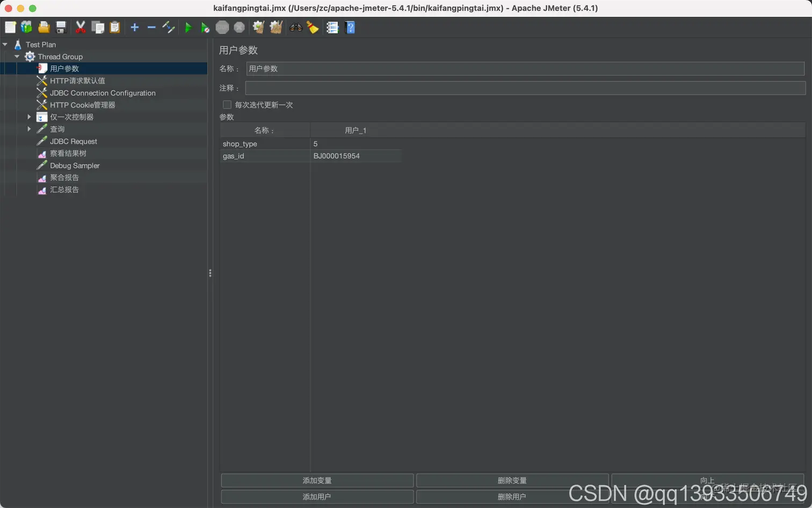This screenshot has width=812, height=508.
Task: Click the Clear results icon
Action: [259, 27]
